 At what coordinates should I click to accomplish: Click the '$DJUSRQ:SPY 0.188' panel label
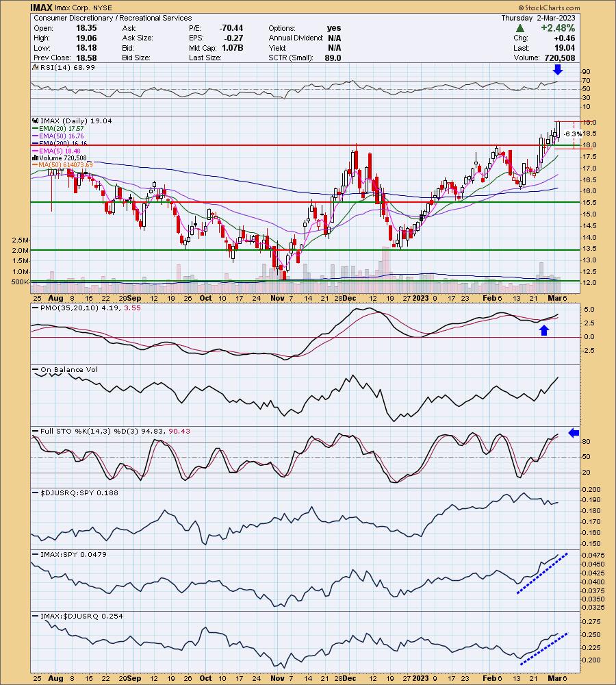tap(79, 493)
